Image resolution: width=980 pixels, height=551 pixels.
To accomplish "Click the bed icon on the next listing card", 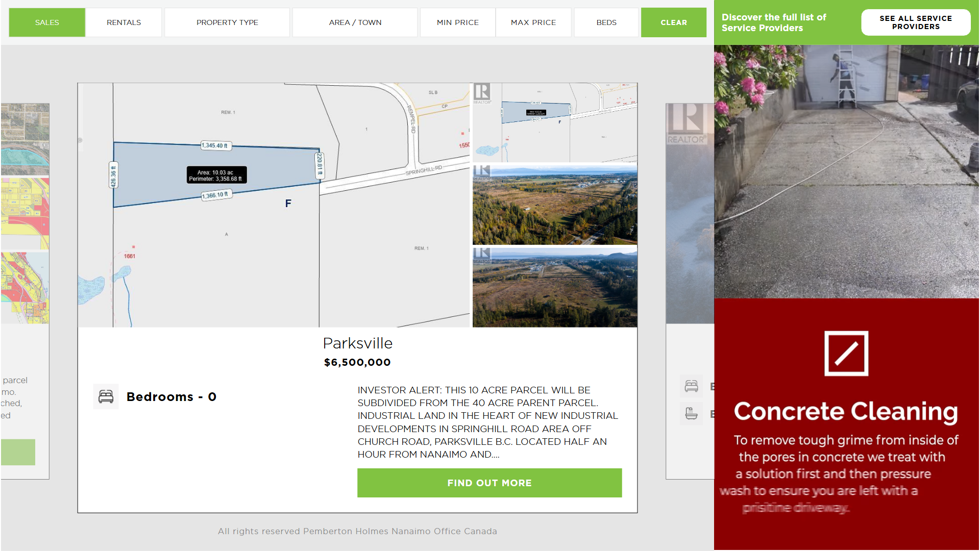I will pyautogui.click(x=691, y=386).
